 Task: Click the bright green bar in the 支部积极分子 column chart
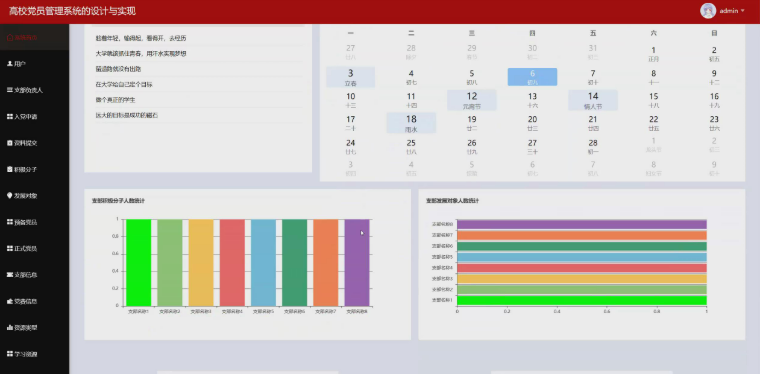point(138,263)
